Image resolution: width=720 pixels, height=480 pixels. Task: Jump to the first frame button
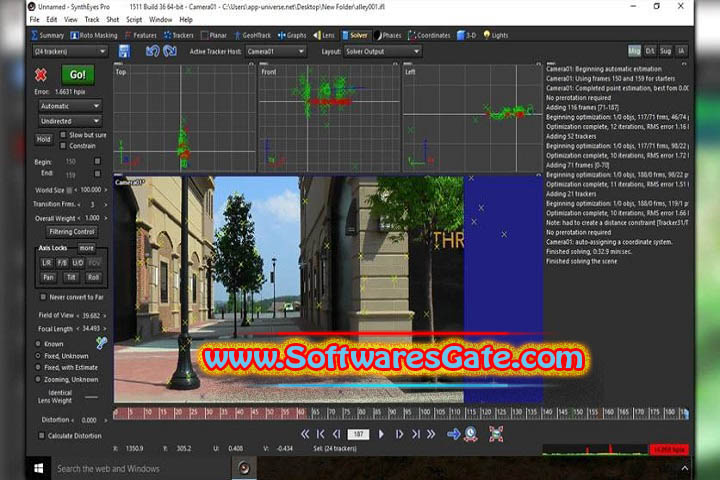pos(321,434)
